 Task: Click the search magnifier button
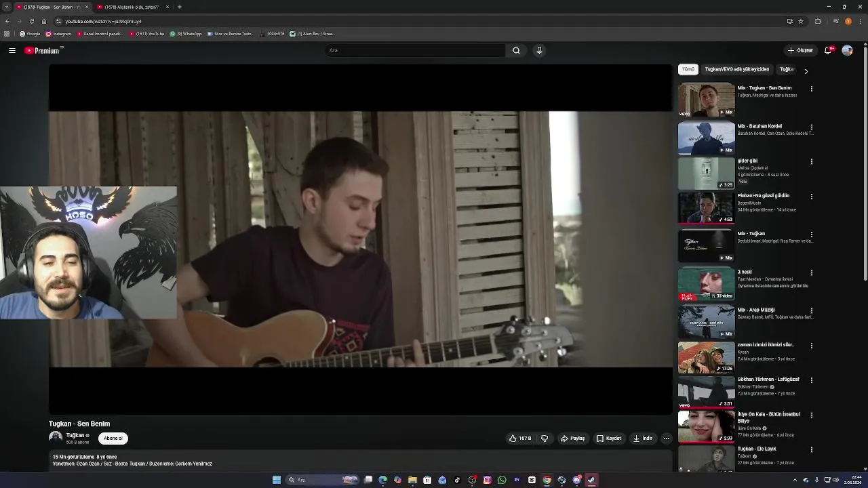(516, 50)
